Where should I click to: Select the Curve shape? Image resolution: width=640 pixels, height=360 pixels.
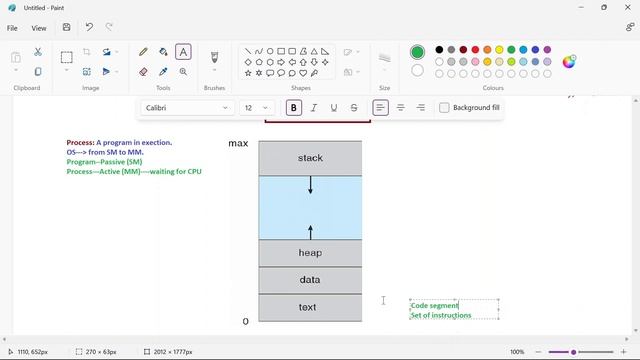pyautogui.click(x=259, y=51)
